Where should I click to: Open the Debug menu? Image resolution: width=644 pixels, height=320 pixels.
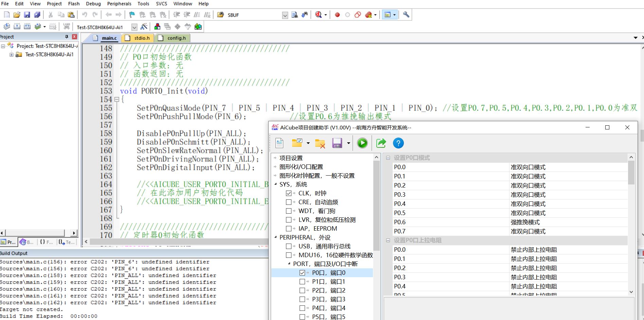point(93,4)
